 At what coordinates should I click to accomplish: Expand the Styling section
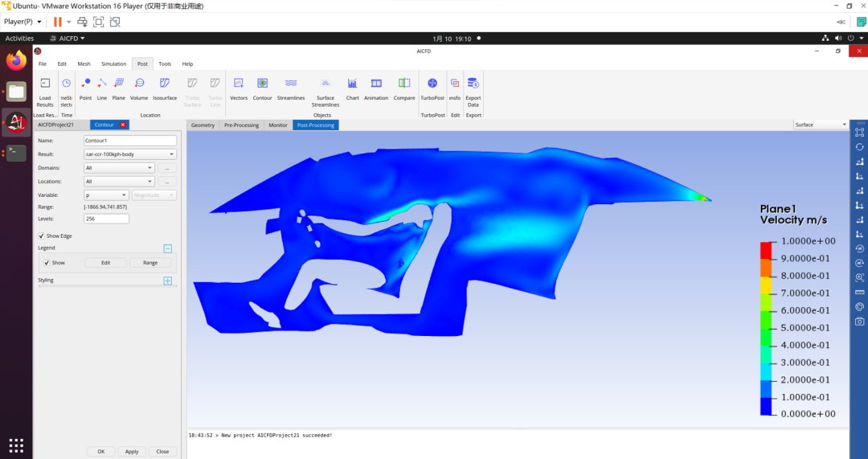coord(168,281)
